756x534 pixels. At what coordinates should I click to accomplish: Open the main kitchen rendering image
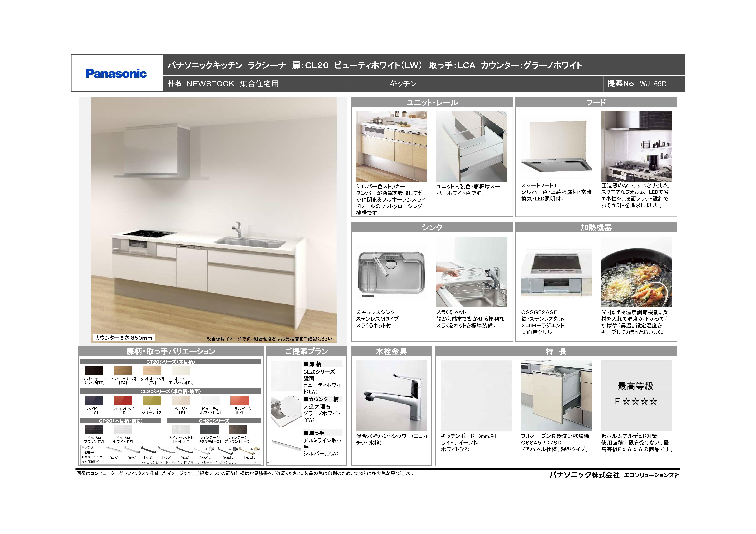pos(214,220)
